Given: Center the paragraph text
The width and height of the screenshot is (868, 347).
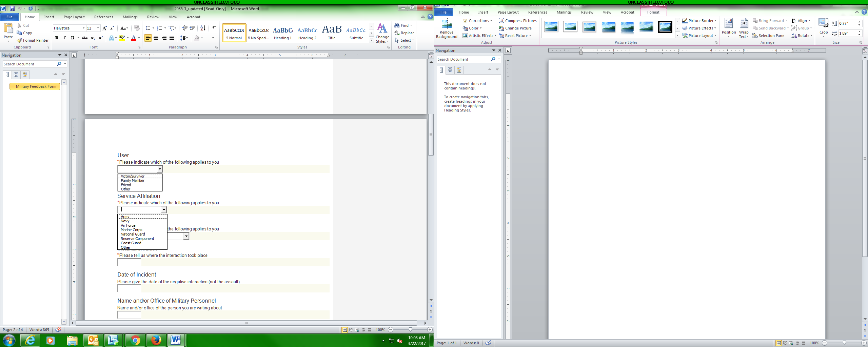Looking at the screenshot, I should (x=156, y=38).
